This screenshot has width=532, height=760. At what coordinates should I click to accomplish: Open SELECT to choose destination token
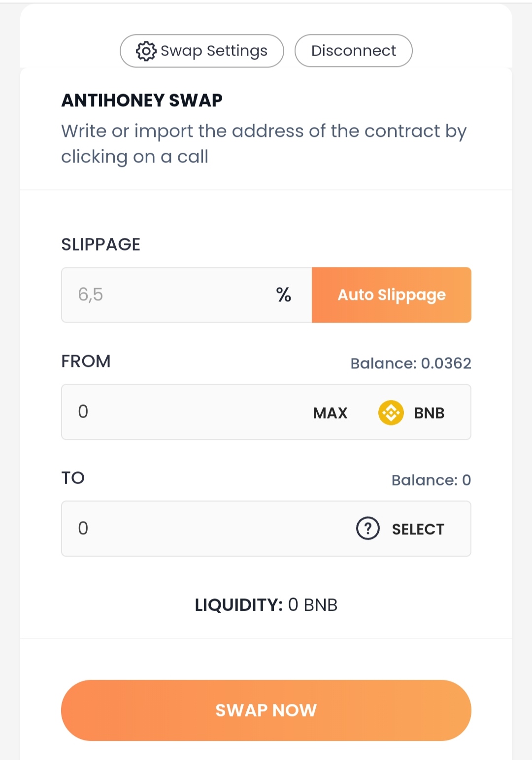418,529
